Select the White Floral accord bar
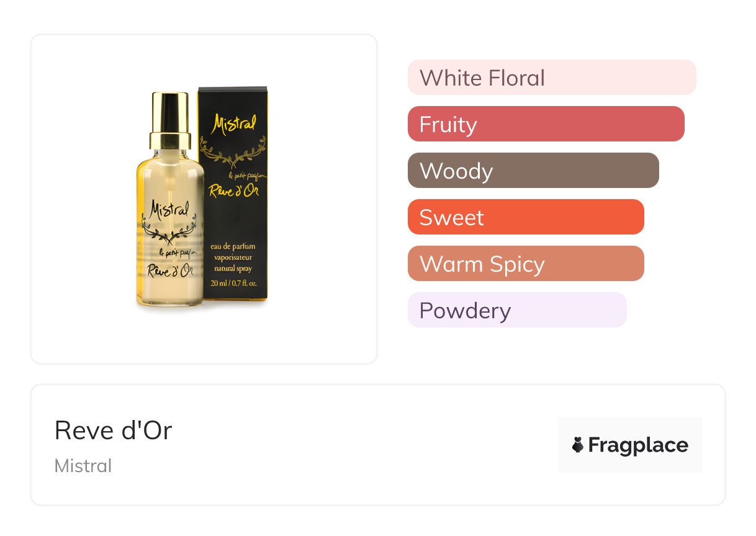This screenshot has height=536, width=756. tap(551, 78)
